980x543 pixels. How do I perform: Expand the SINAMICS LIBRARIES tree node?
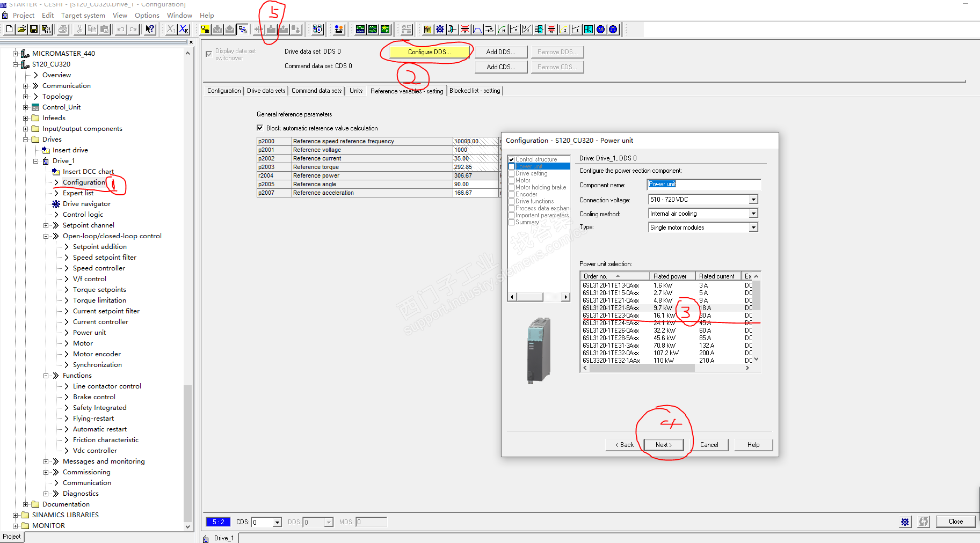pyautogui.click(x=16, y=515)
